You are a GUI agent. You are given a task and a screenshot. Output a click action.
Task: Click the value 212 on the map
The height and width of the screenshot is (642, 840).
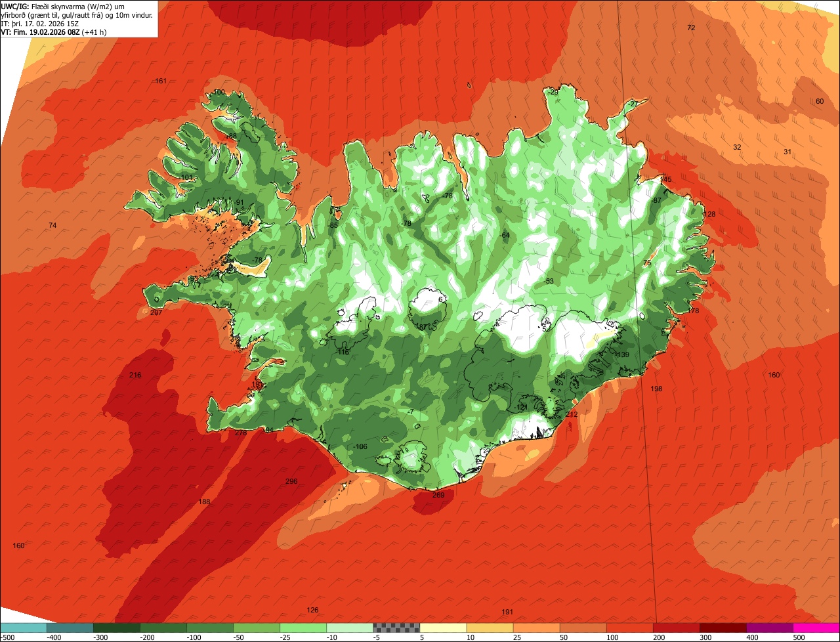572,414
